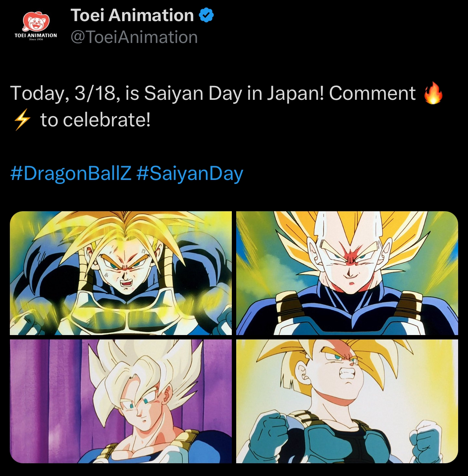Open the Toei Animation display name
This screenshot has width=468, height=476.
point(132,15)
